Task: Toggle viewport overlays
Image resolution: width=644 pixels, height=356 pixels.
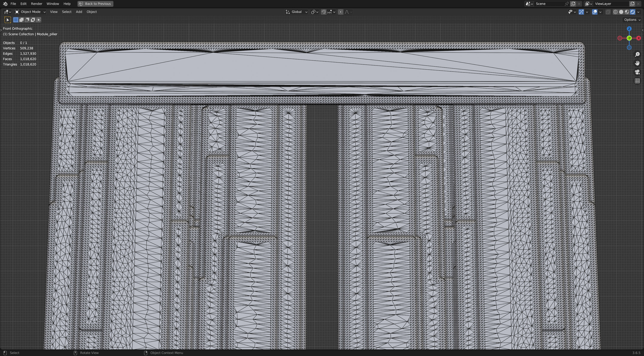Action: [x=595, y=12]
